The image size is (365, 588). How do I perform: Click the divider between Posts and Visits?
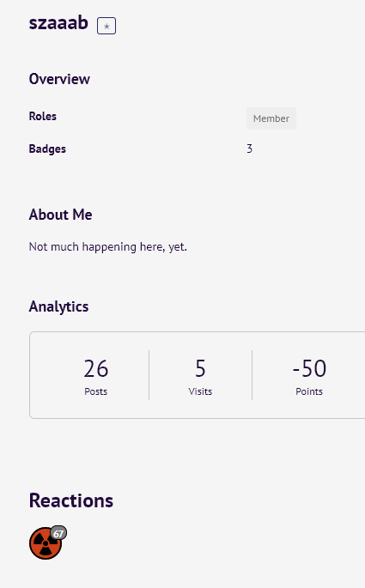coord(149,375)
